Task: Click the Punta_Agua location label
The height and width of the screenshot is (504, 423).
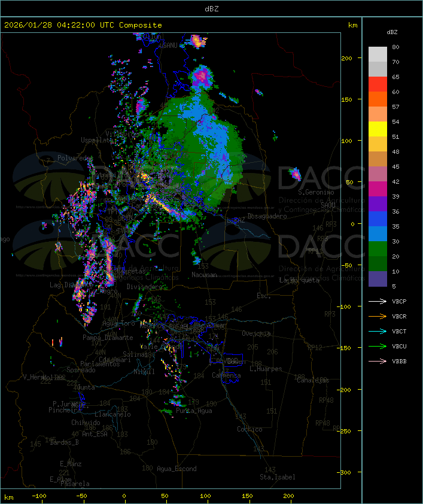Action: click(x=194, y=411)
